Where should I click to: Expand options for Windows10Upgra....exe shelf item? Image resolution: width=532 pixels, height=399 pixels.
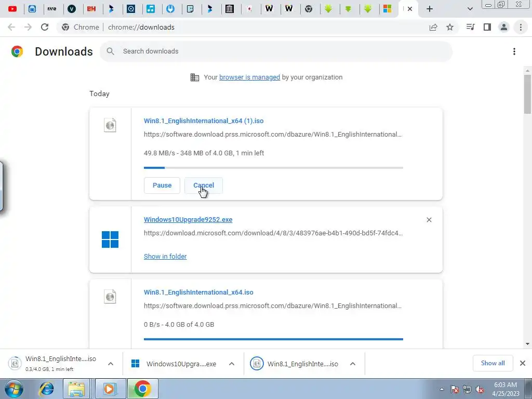coord(232,364)
